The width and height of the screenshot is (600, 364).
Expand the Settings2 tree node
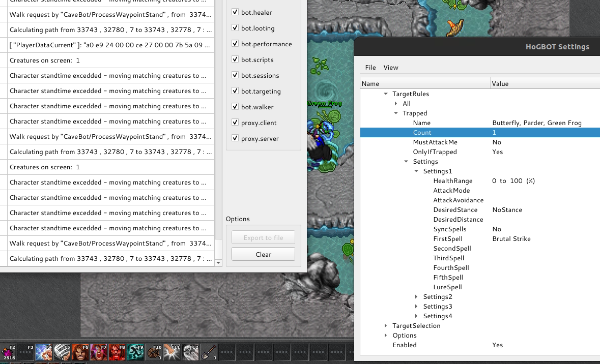417,297
